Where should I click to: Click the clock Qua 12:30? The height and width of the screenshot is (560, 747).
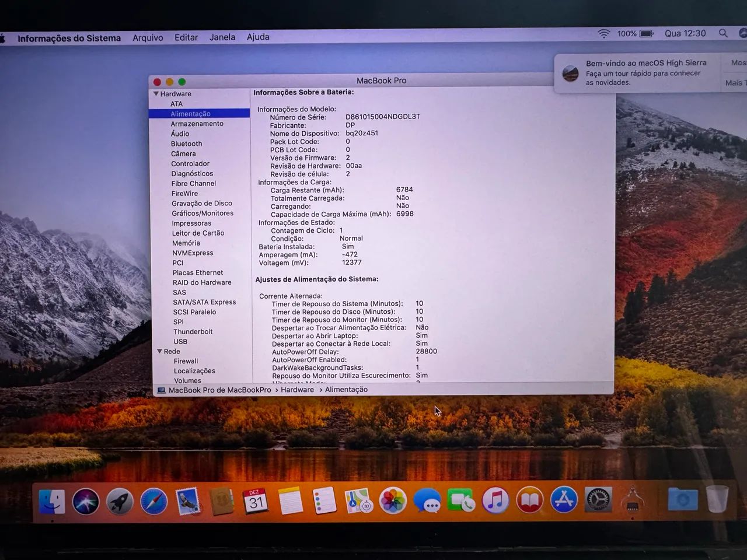coord(685,33)
